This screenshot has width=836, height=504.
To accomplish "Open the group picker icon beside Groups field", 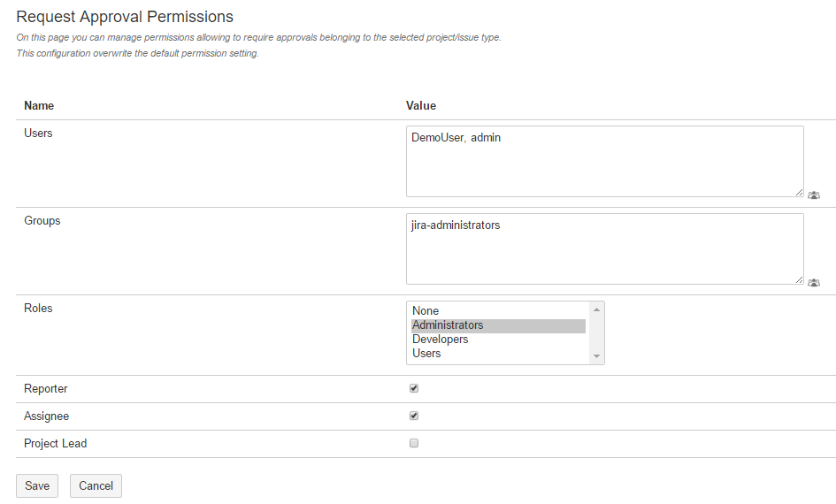I will (x=814, y=282).
